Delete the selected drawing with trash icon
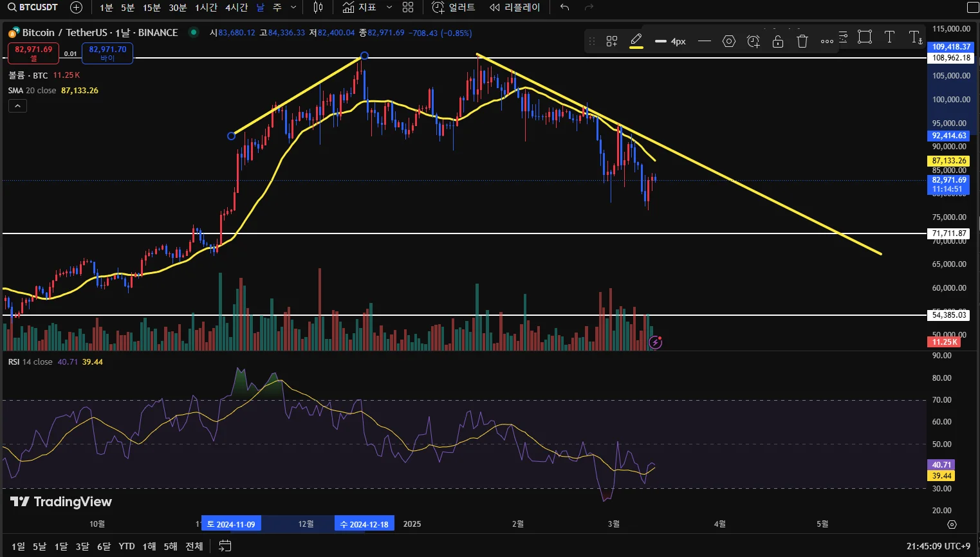The width and height of the screenshot is (980, 557). click(x=802, y=41)
